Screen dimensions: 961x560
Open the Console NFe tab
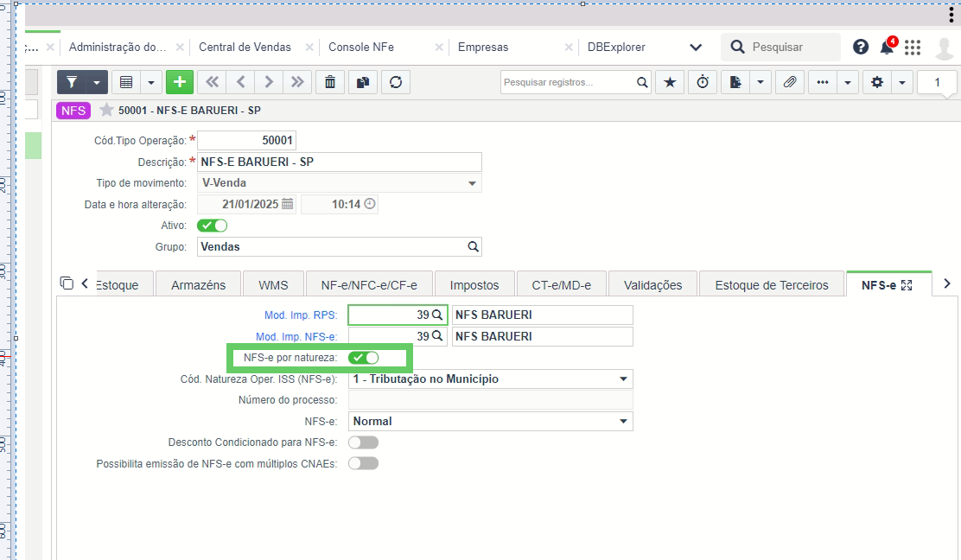click(361, 48)
